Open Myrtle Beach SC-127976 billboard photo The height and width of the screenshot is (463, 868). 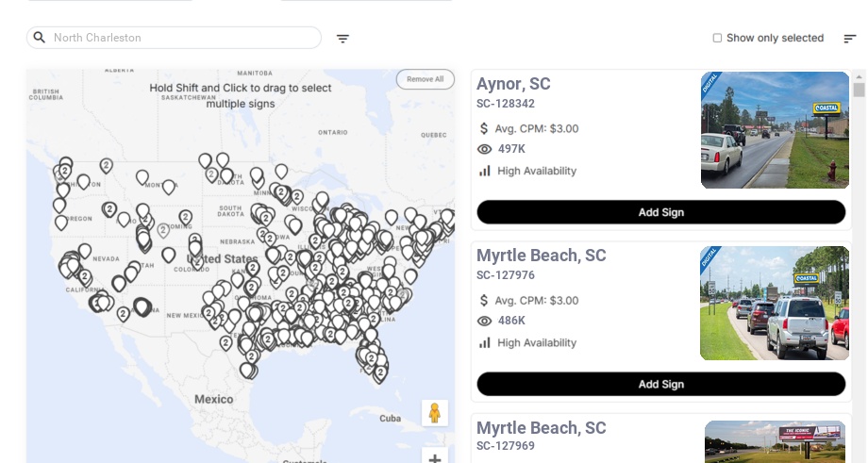tap(775, 303)
